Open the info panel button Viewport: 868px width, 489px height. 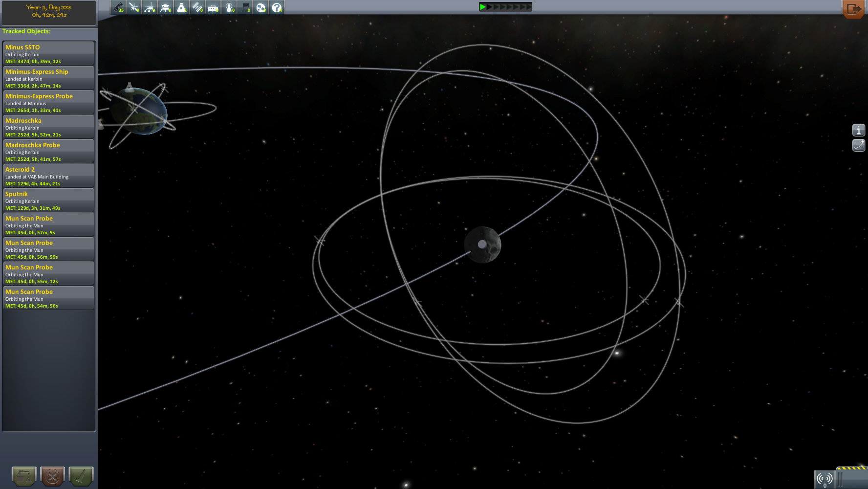(858, 130)
